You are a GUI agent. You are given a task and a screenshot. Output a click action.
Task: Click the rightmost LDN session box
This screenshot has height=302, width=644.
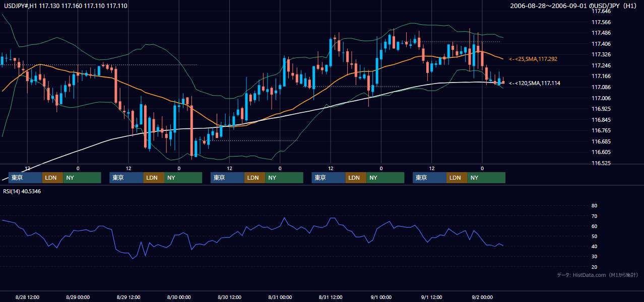click(457, 178)
